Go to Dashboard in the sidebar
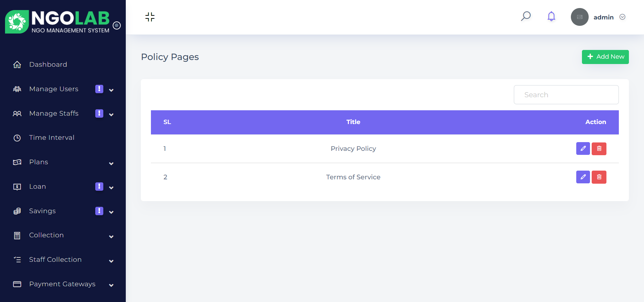The height and width of the screenshot is (302, 644). tap(48, 65)
